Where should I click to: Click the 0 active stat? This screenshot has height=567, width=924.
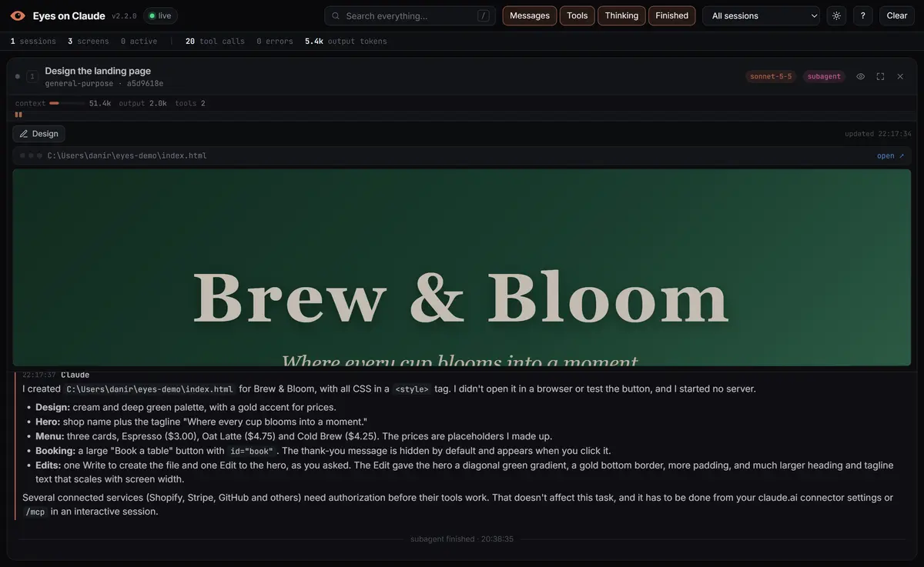point(139,42)
